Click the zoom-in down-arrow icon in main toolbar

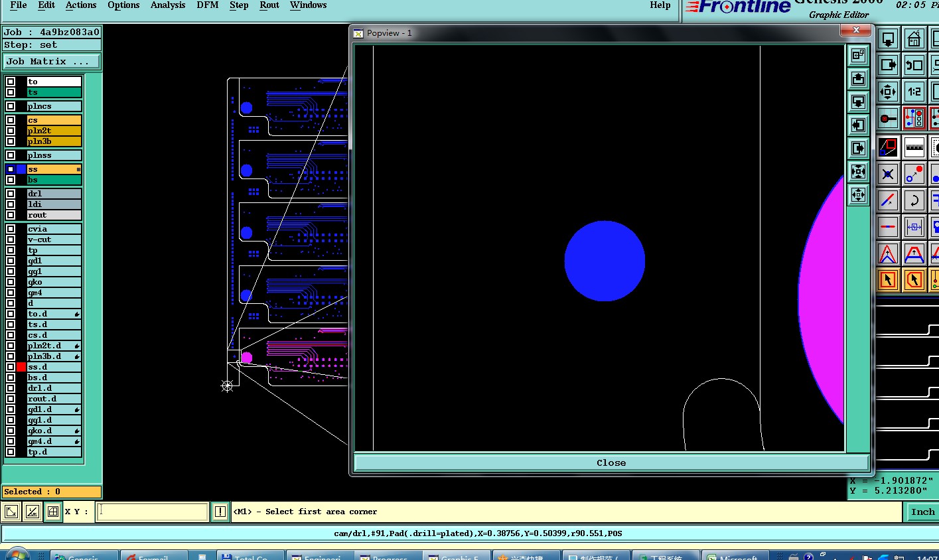coord(888,39)
